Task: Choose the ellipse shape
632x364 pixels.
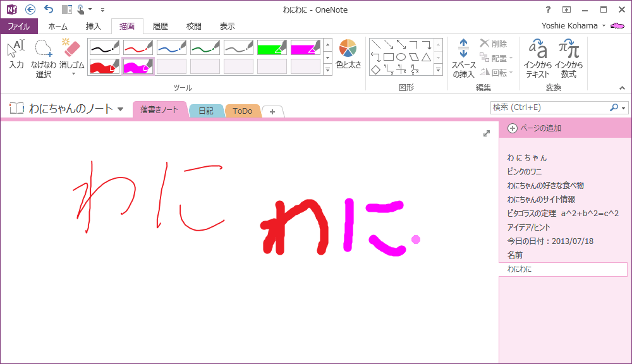Action: 401,57
